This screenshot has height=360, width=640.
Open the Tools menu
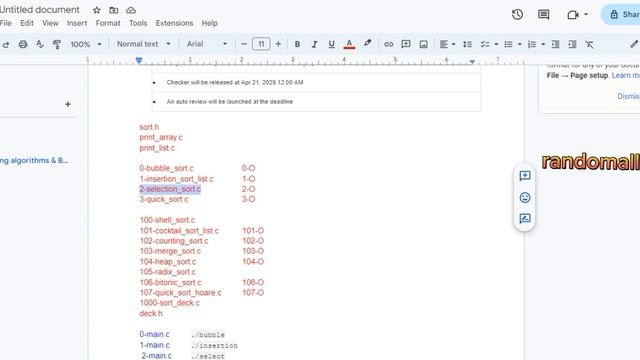pyautogui.click(x=138, y=23)
